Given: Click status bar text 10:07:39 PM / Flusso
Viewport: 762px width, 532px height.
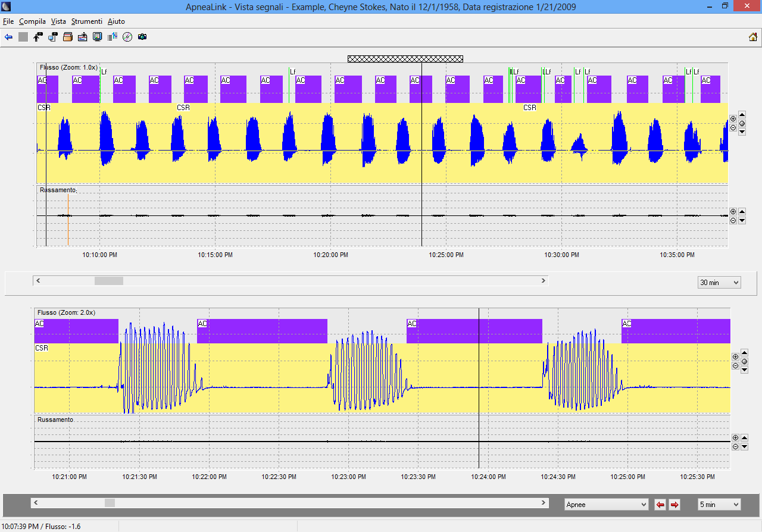Looking at the screenshot, I should pos(41,527).
